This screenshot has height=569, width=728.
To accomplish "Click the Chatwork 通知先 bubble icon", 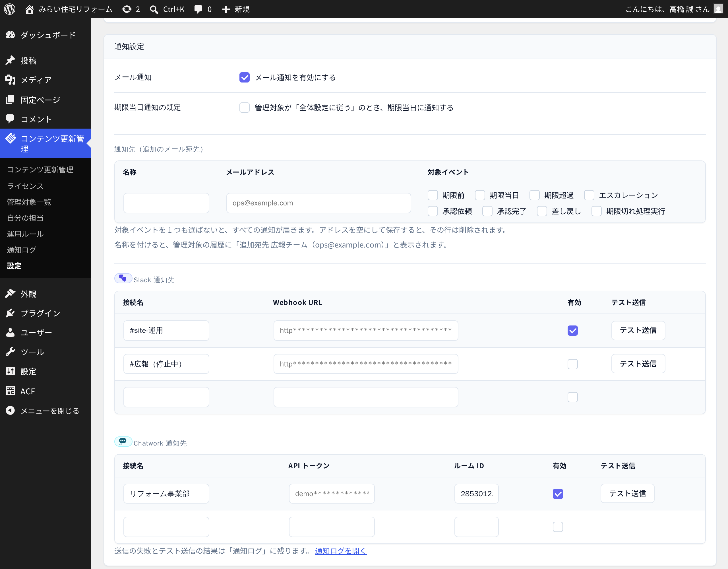I will tap(123, 441).
